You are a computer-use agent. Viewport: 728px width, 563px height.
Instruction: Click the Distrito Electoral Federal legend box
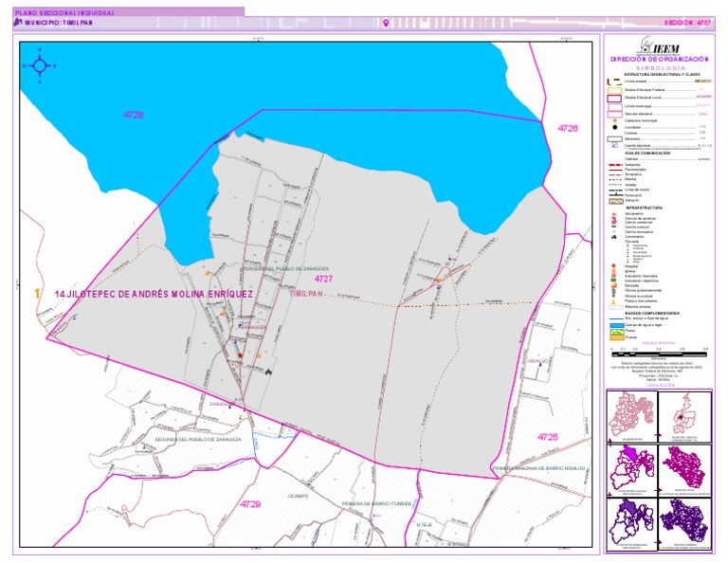[614, 90]
